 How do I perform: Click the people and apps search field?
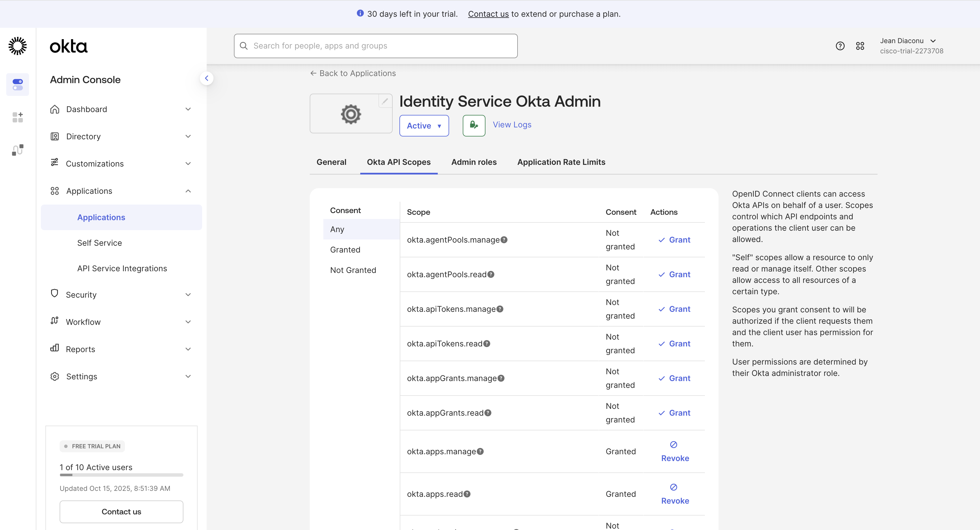coord(376,46)
